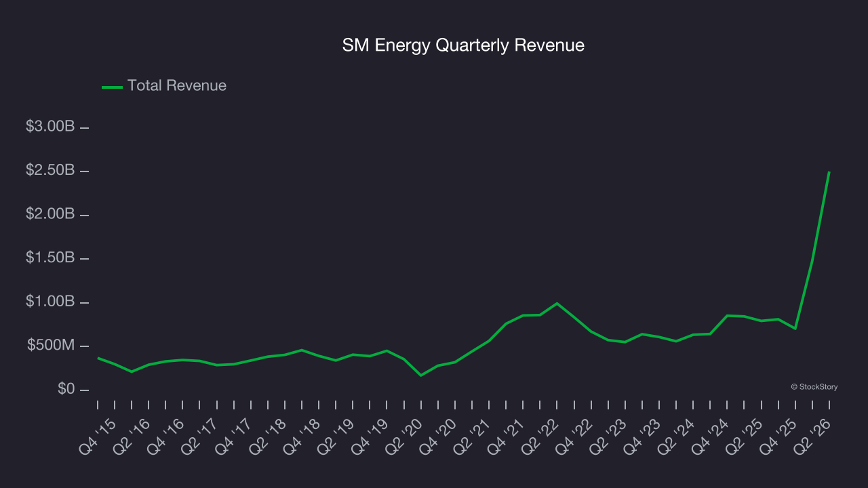Click the Q4 '25 axis label
868x488 pixels.
point(778,437)
